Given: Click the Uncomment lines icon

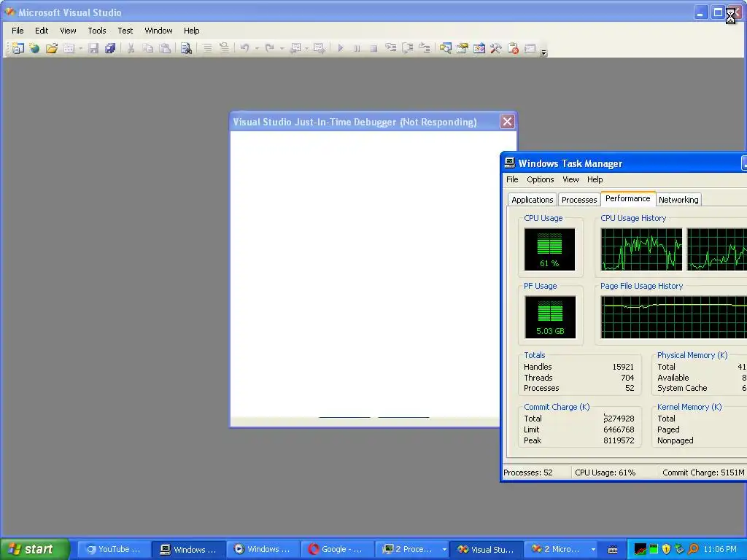Looking at the screenshot, I should (224, 48).
